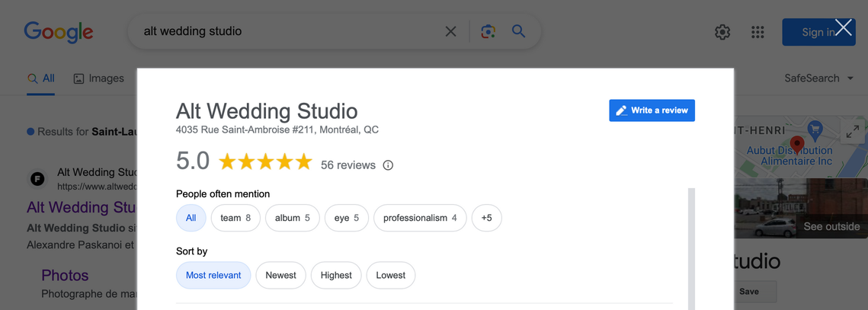Open the Google apps grid
This screenshot has width=868, height=310.
757,32
